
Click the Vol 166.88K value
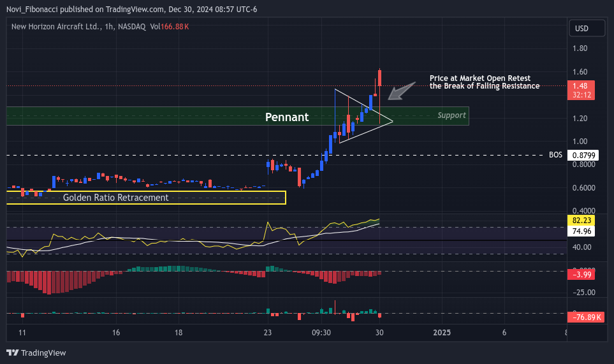tap(169, 27)
